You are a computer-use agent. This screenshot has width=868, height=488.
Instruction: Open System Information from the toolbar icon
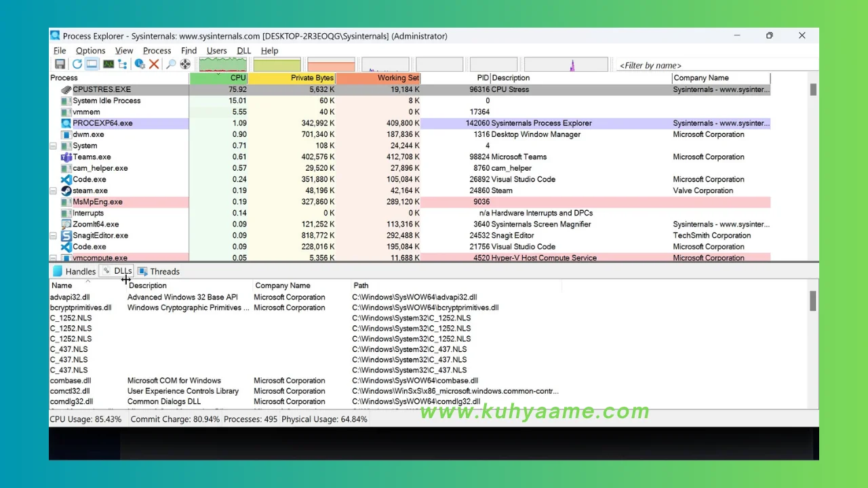[x=108, y=64]
